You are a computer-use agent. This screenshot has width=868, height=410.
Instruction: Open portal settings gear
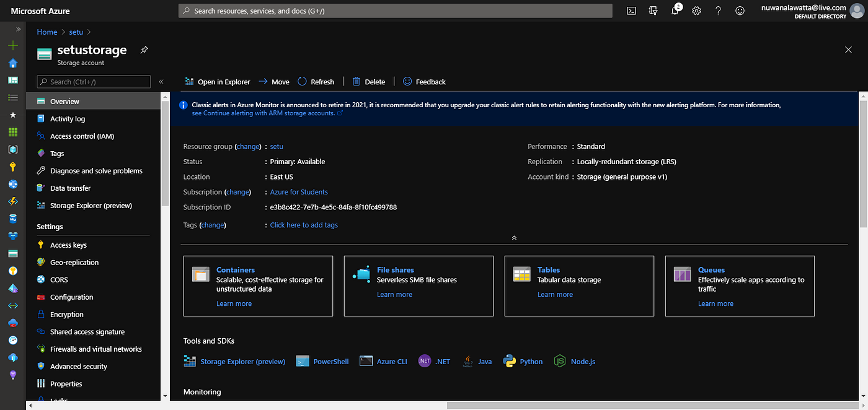coord(696,11)
